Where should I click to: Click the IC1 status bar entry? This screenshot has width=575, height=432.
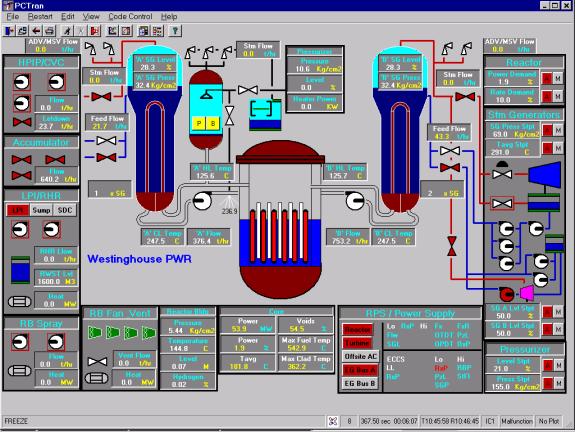coord(490,421)
